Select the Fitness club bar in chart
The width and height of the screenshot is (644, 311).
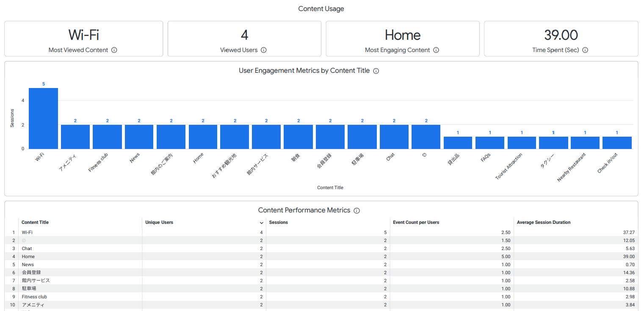[107, 137]
